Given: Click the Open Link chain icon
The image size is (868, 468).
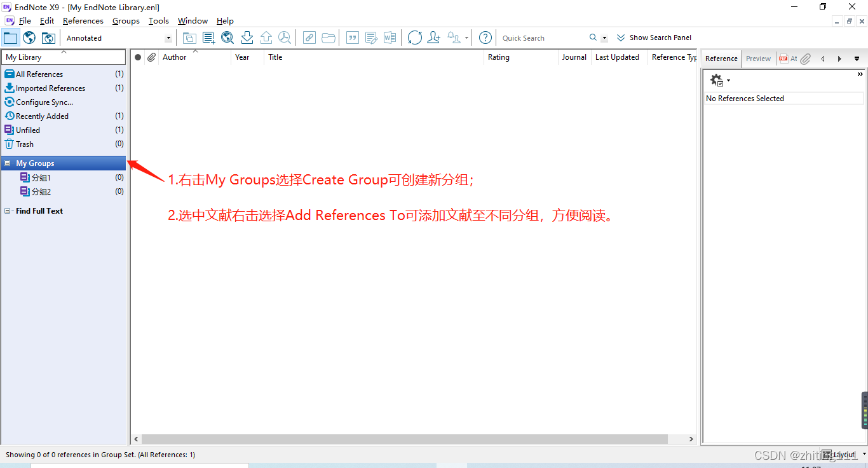Looking at the screenshot, I should point(309,38).
